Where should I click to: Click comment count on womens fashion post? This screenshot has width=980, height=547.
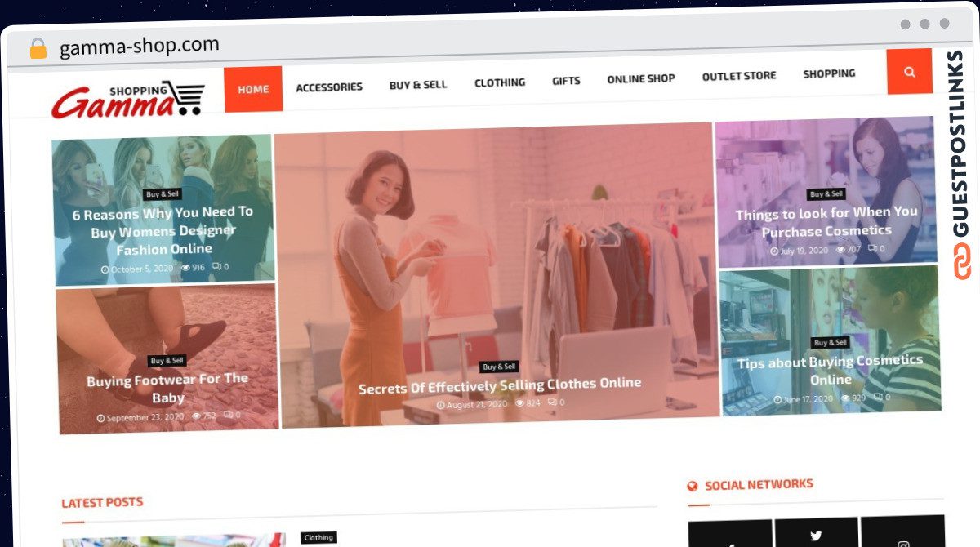[x=220, y=267]
